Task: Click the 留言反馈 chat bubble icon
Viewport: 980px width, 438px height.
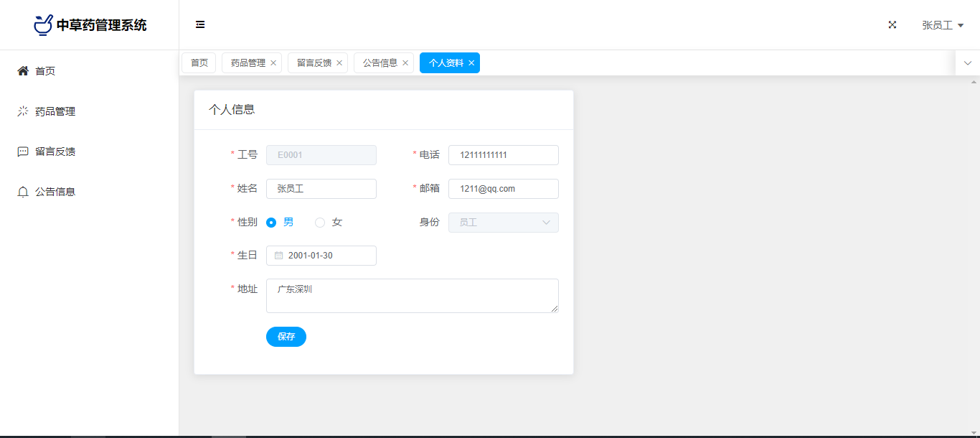Action: coord(23,152)
